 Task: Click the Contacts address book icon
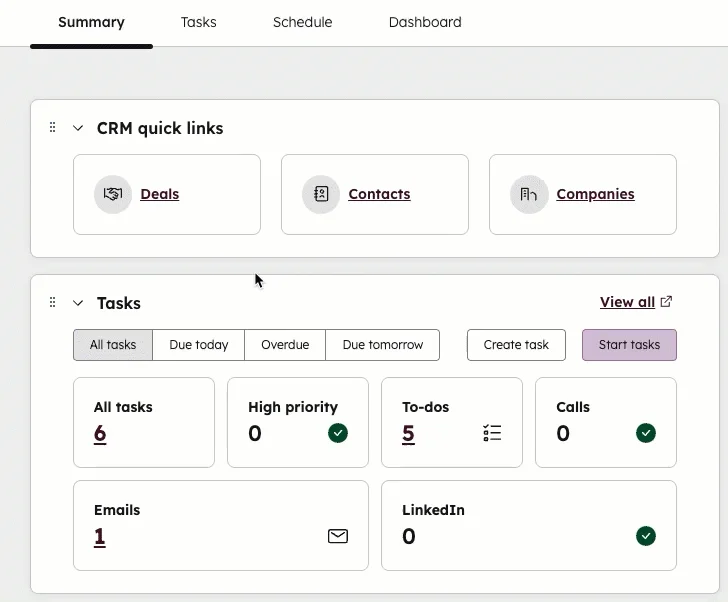pos(321,194)
